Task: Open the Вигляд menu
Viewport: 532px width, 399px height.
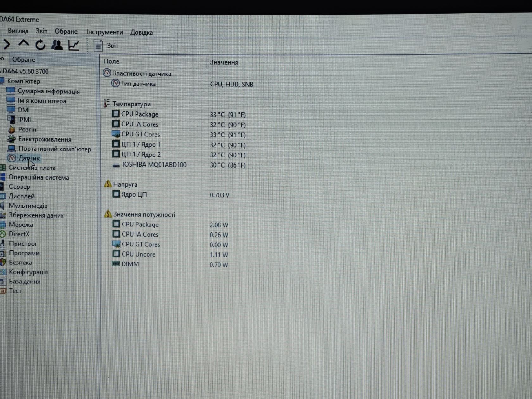Action: pos(18,31)
